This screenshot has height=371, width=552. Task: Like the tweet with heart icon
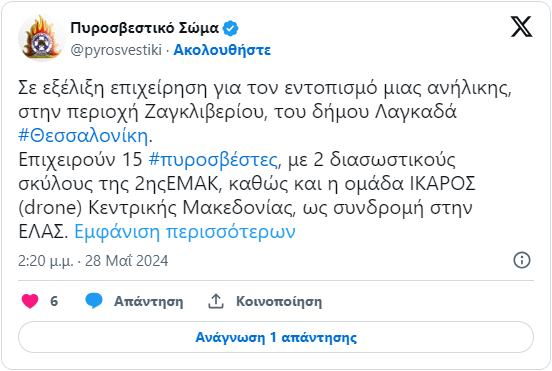pyautogui.click(x=30, y=301)
